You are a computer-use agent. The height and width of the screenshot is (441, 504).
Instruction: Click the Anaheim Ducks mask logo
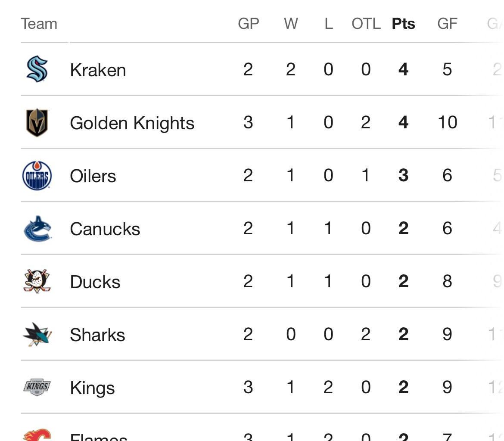pos(37,281)
